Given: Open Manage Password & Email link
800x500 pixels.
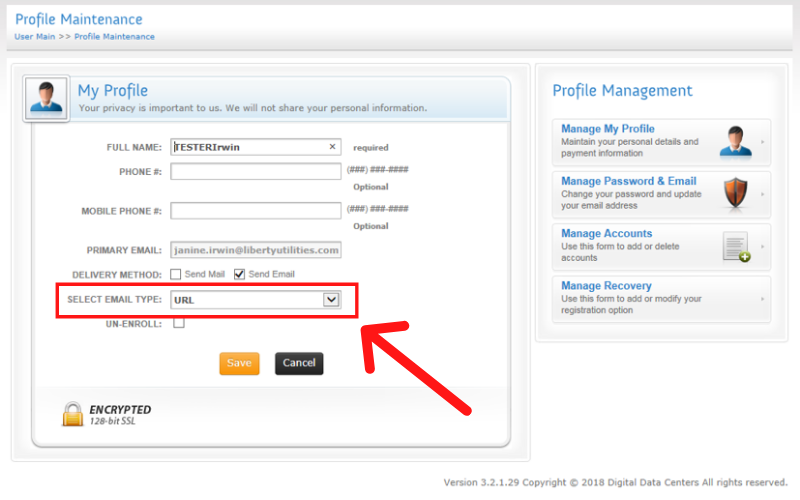Looking at the screenshot, I should coord(629,181).
